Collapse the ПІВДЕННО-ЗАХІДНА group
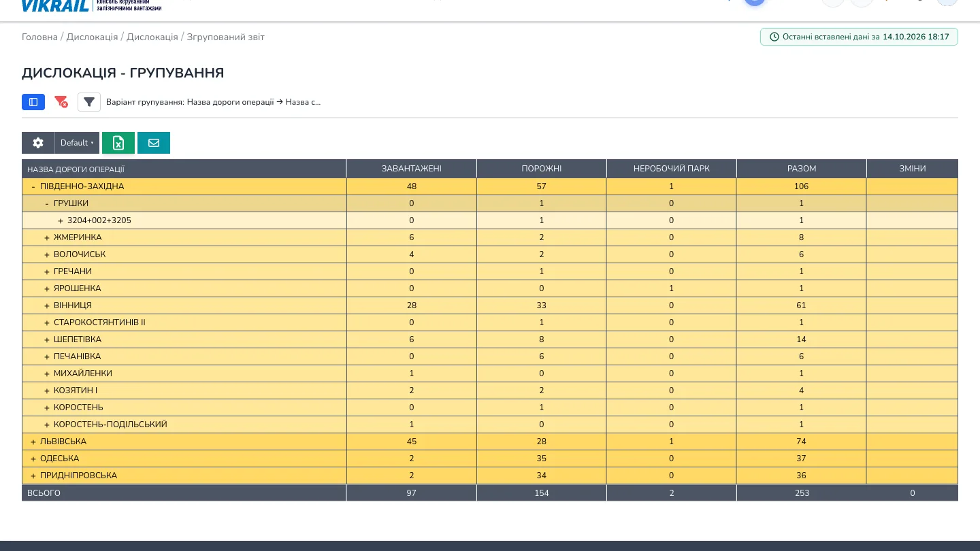Screen dimensions: 980x551 33,186
